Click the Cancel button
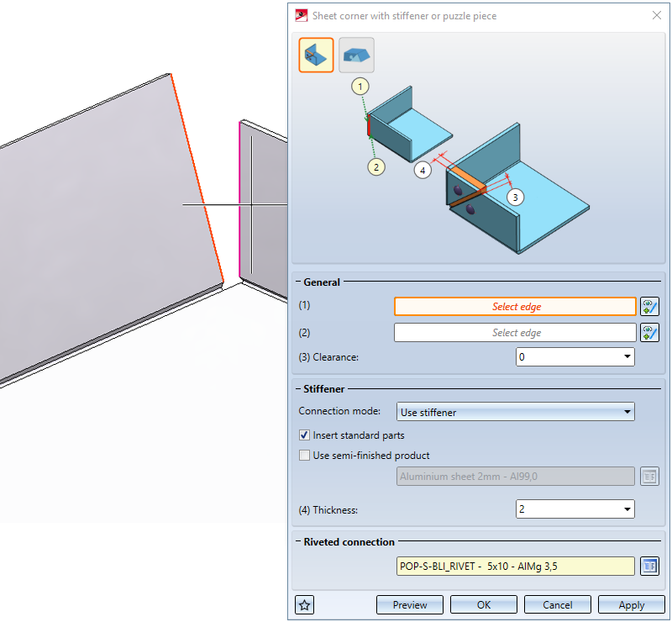The height and width of the screenshot is (622, 672). 557,605
